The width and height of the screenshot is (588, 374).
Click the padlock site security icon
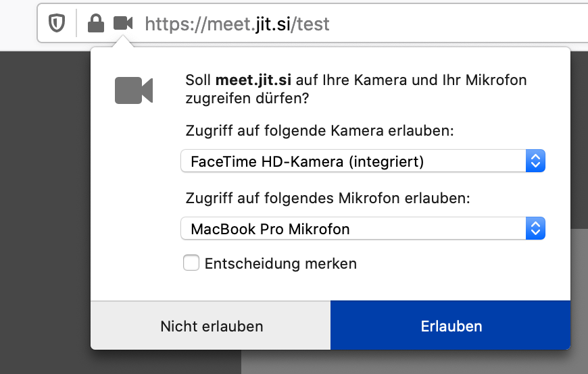click(96, 24)
